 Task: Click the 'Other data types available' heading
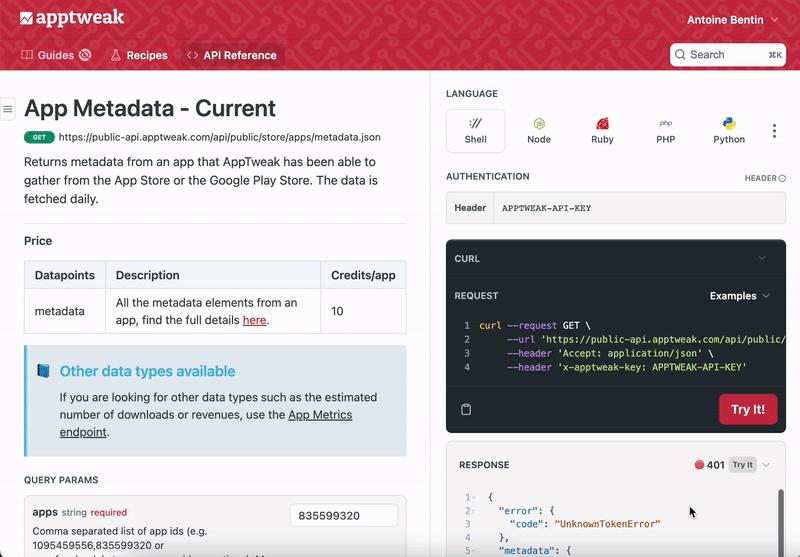[x=147, y=371]
